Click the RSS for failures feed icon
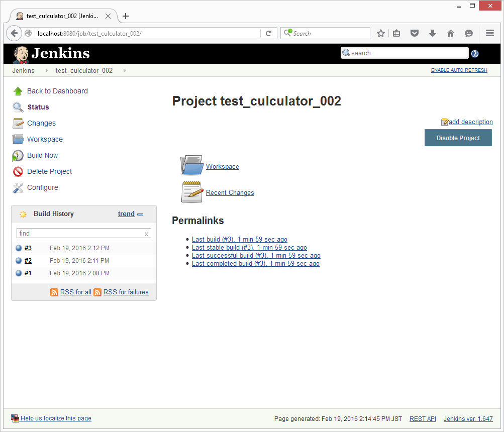 click(x=97, y=292)
